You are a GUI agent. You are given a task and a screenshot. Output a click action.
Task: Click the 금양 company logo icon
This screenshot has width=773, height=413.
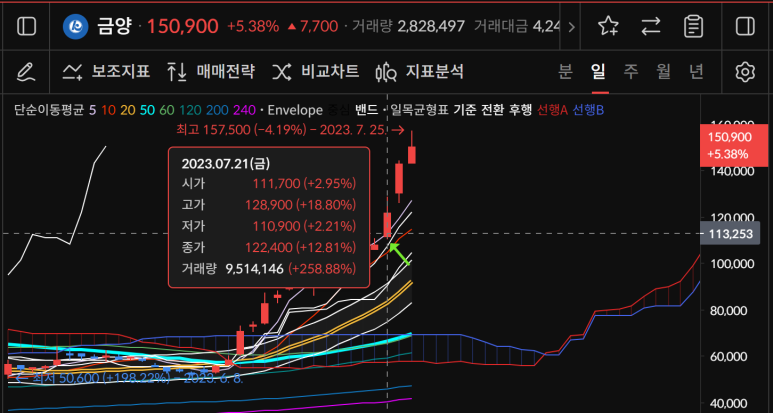tap(75, 26)
